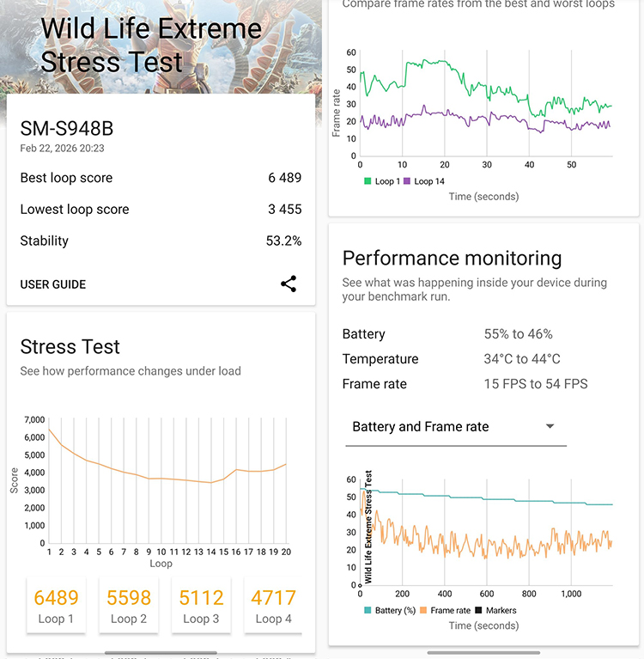The image size is (644, 659).
Task: Expand the dropdown arrow beside Battery and Frame rate
Action: coord(550,426)
